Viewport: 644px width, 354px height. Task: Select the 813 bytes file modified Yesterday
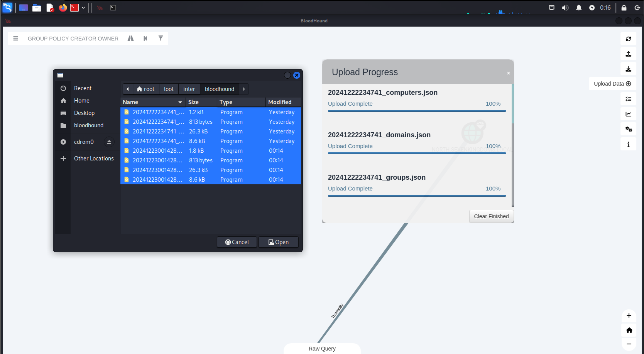[211, 122]
